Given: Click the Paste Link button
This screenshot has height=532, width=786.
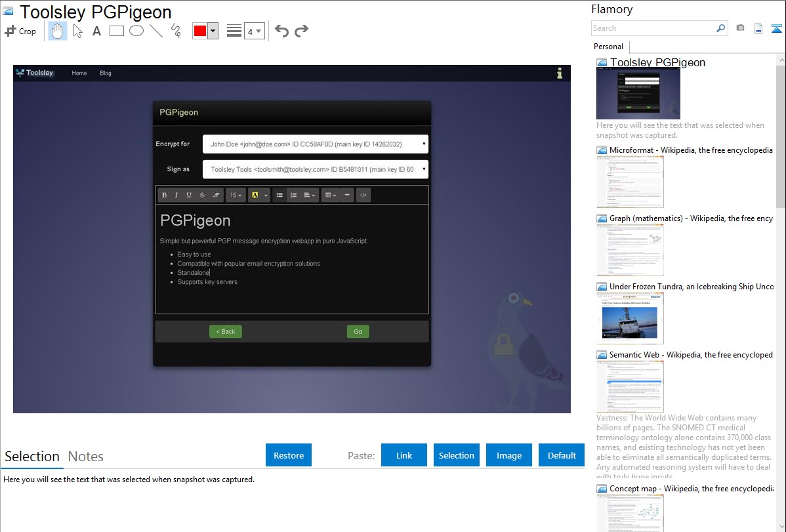Looking at the screenshot, I should tap(404, 455).
